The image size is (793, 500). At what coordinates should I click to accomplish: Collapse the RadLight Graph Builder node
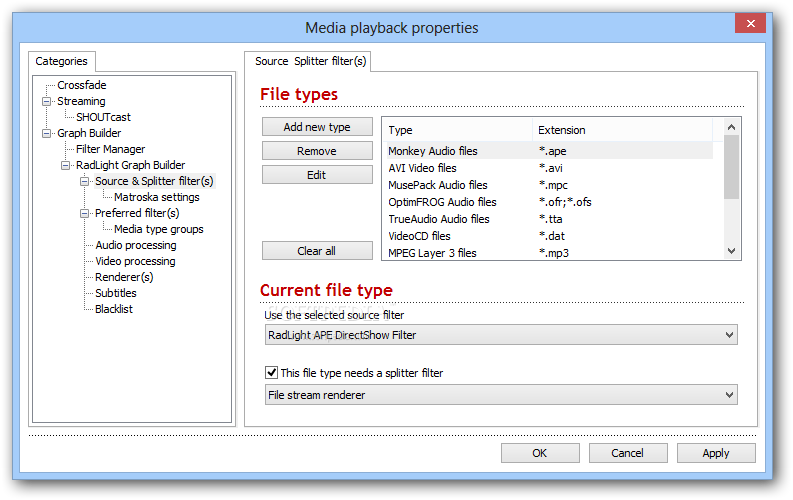(65, 165)
